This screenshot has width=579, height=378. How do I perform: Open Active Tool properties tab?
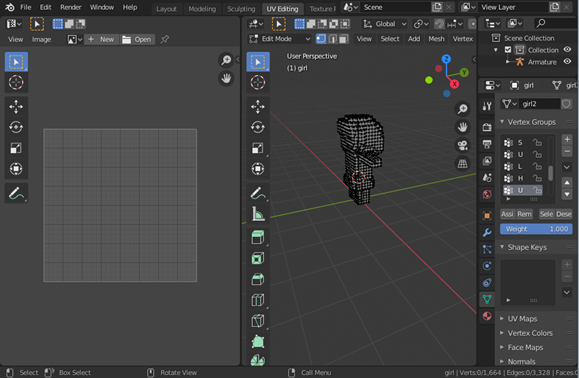coord(487,106)
